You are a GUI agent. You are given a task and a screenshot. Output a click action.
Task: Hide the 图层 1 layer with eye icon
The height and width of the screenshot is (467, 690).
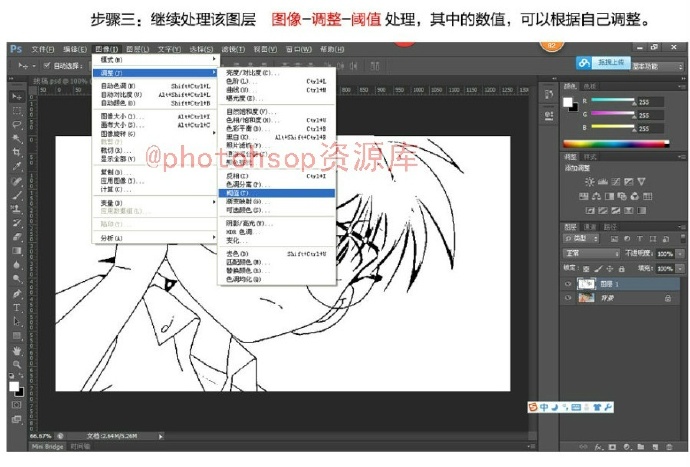pyautogui.click(x=568, y=284)
